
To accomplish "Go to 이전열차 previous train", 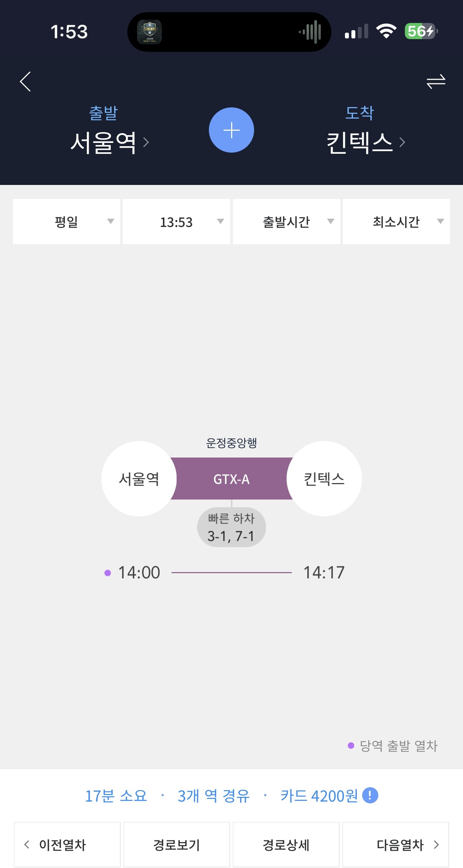I will pos(67,845).
